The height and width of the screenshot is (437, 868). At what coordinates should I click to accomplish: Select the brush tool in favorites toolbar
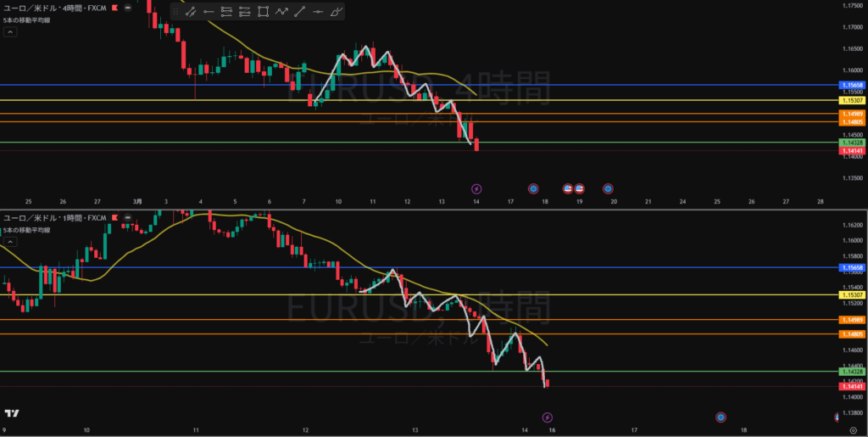coord(337,12)
